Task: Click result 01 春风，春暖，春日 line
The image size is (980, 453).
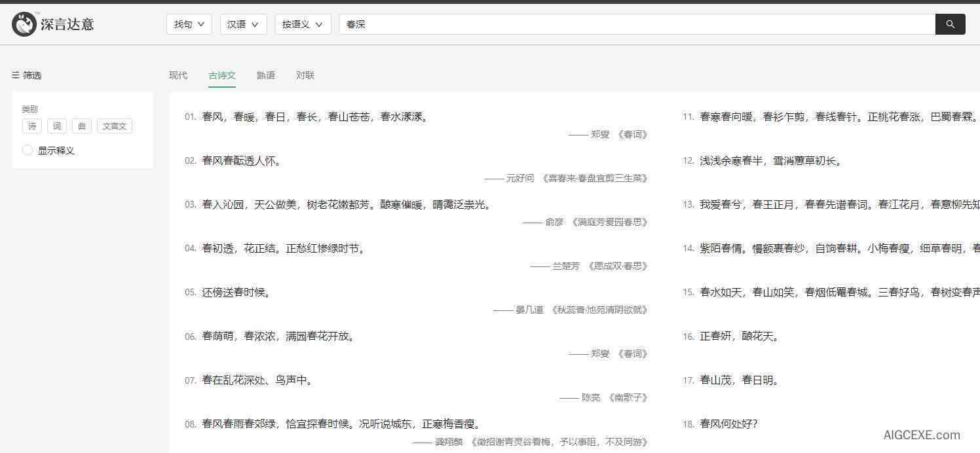Action: 315,117
